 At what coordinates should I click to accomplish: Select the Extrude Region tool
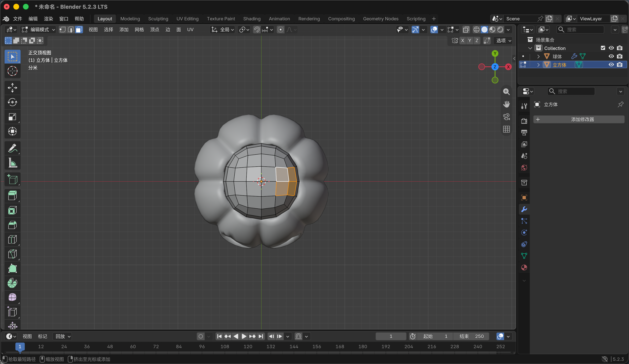(x=12, y=196)
